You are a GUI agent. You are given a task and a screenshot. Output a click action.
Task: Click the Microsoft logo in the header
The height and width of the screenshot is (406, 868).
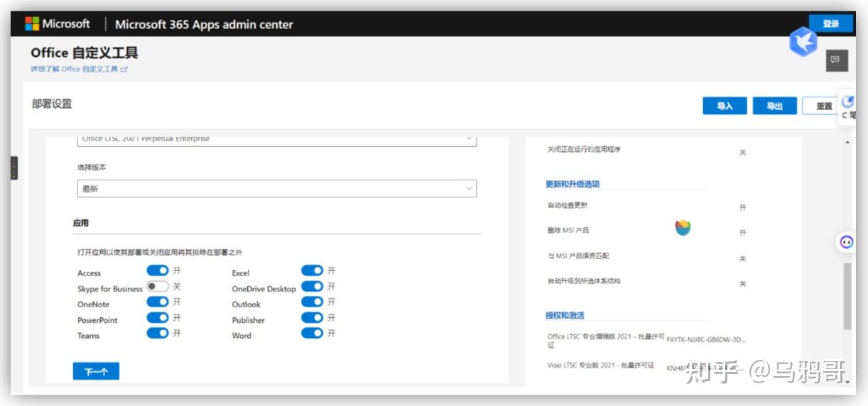pos(58,24)
